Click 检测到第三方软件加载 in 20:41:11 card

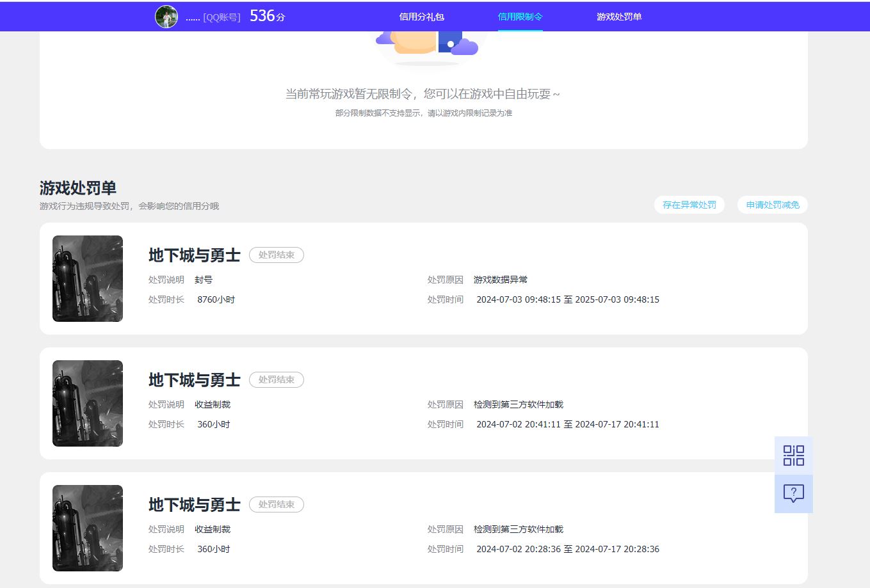click(x=519, y=404)
